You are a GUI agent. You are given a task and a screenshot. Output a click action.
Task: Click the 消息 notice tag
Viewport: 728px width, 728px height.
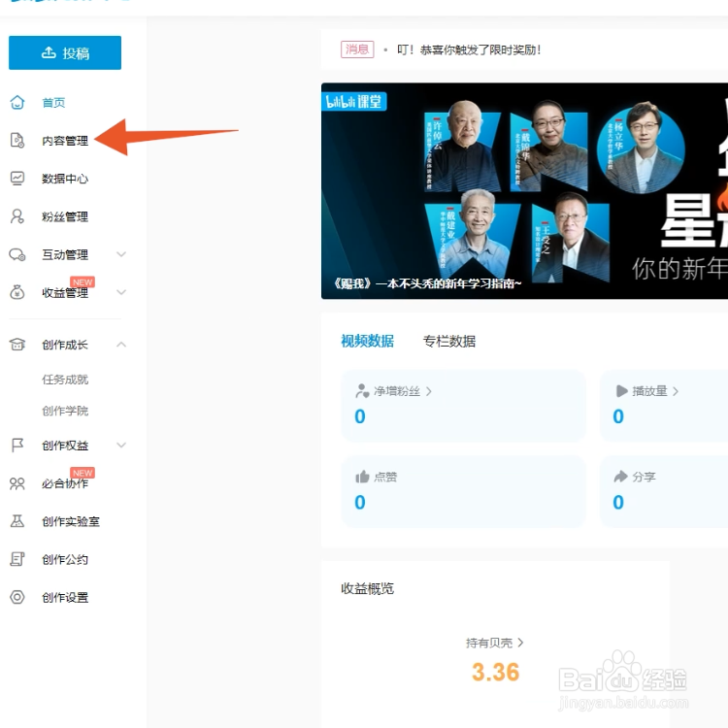(357, 50)
